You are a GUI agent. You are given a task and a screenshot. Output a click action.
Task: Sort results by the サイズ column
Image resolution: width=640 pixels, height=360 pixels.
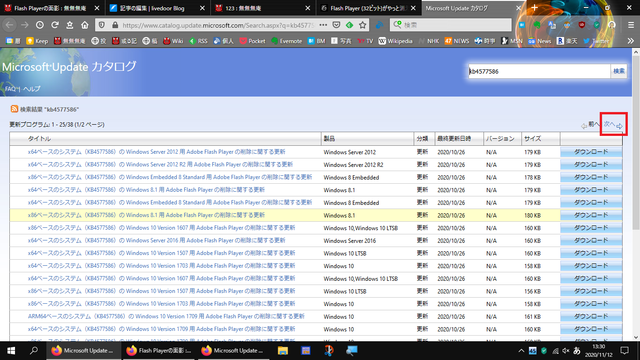533,138
